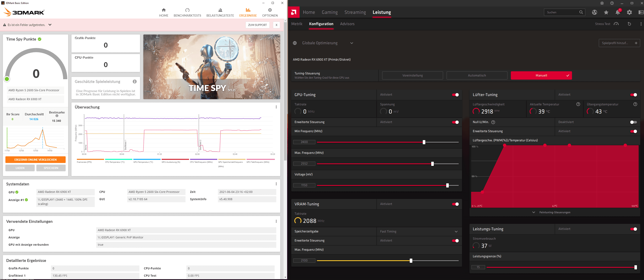Open BENCHMARKTESTS tab in 3DMark
This screenshot has width=644, height=280.
[x=188, y=12]
